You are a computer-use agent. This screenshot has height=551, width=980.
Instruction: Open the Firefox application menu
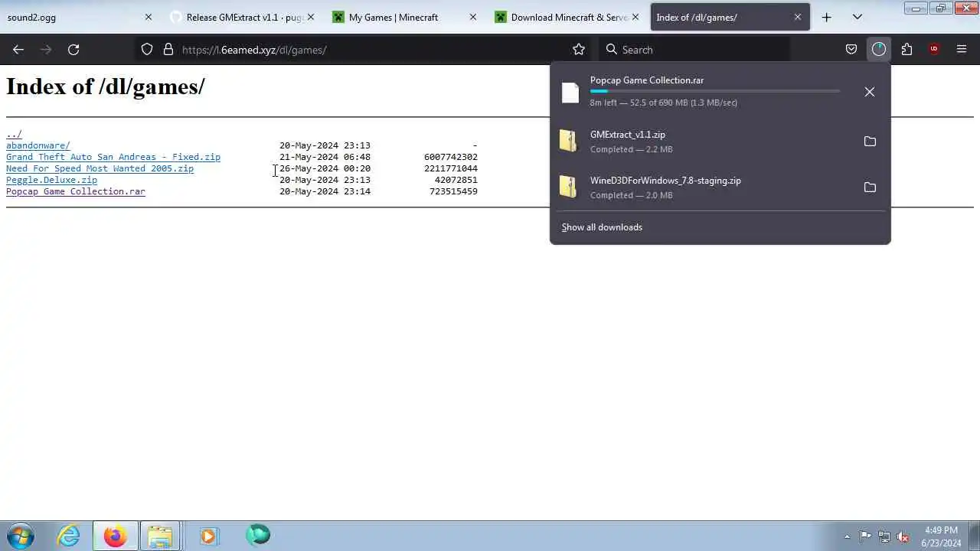962,50
